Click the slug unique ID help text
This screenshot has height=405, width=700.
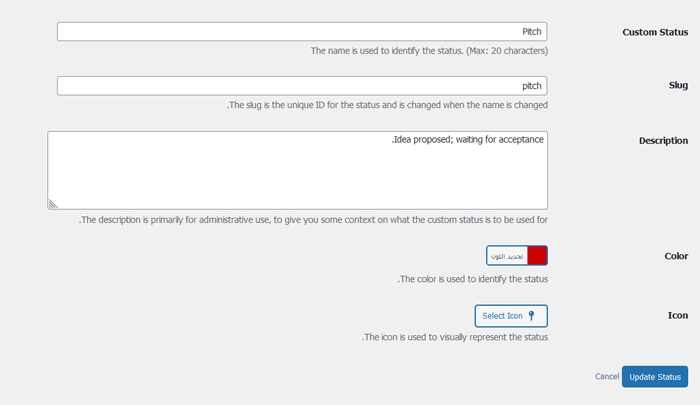tap(387, 104)
